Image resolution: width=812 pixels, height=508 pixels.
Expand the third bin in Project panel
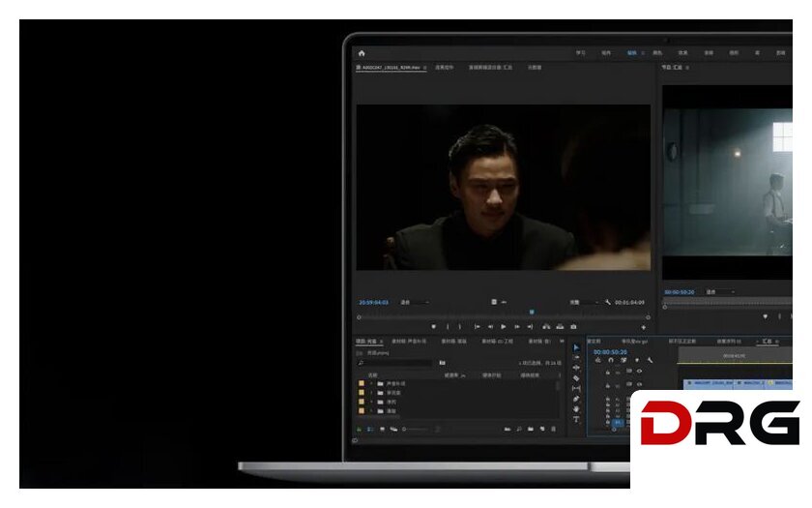pyautogui.click(x=371, y=402)
